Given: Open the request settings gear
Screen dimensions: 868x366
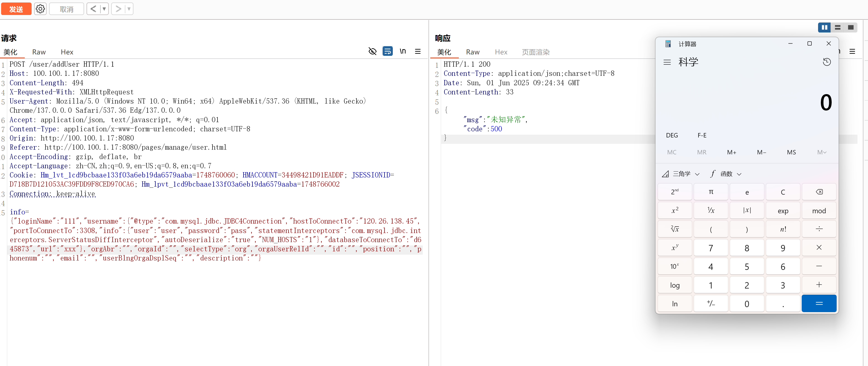Looking at the screenshot, I should pyautogui.click(x=40, y=9).
